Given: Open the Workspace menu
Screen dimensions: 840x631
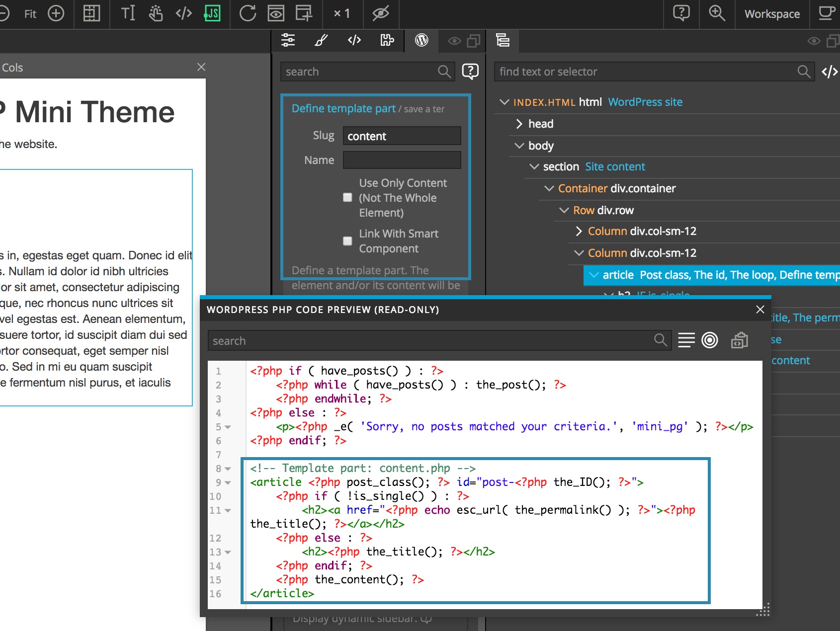Looking at the screenshot, I should [772, 14].
